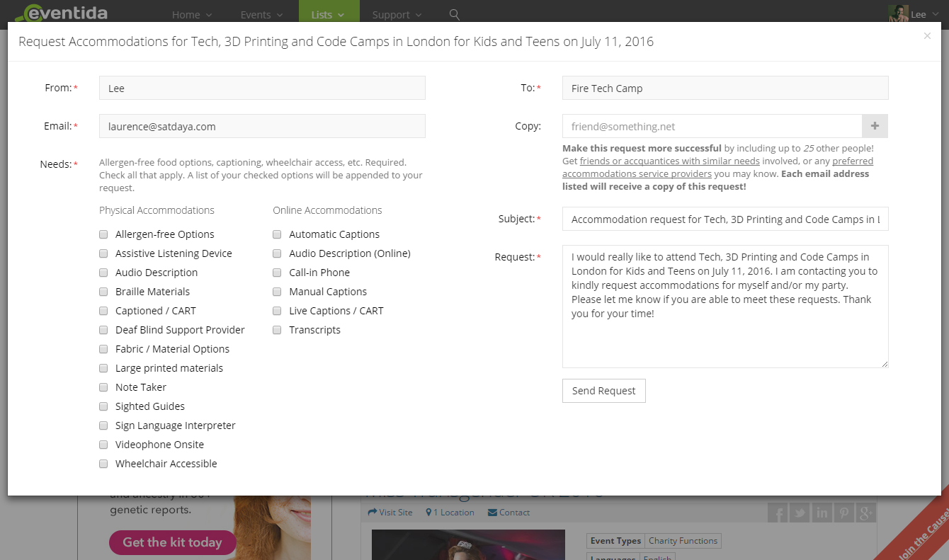Check Deaf Blind Support Provider
The height and width of the screenshot is (560, 949).
(103, 330)
